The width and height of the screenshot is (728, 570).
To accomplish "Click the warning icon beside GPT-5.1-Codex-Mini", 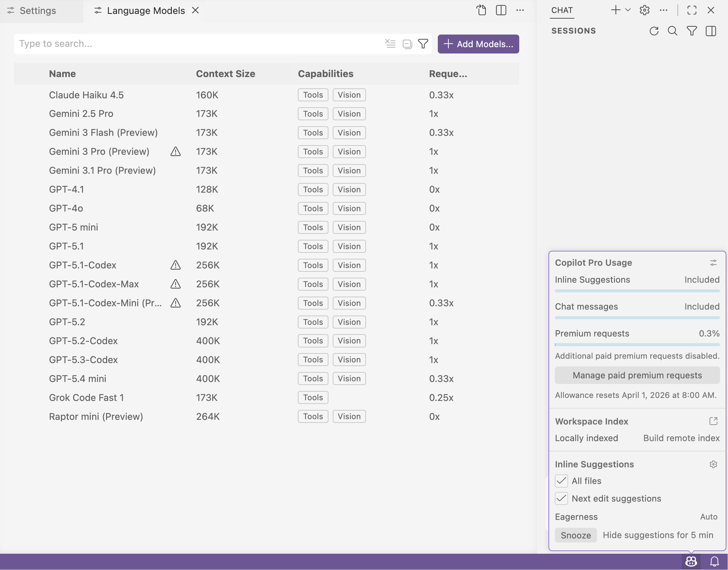I will (176, 303).
